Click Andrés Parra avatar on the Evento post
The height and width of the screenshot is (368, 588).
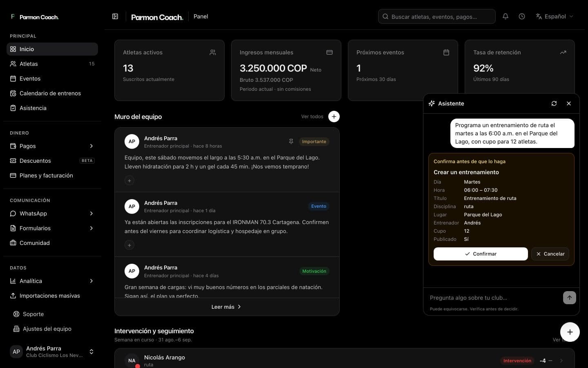click(132, 206)
